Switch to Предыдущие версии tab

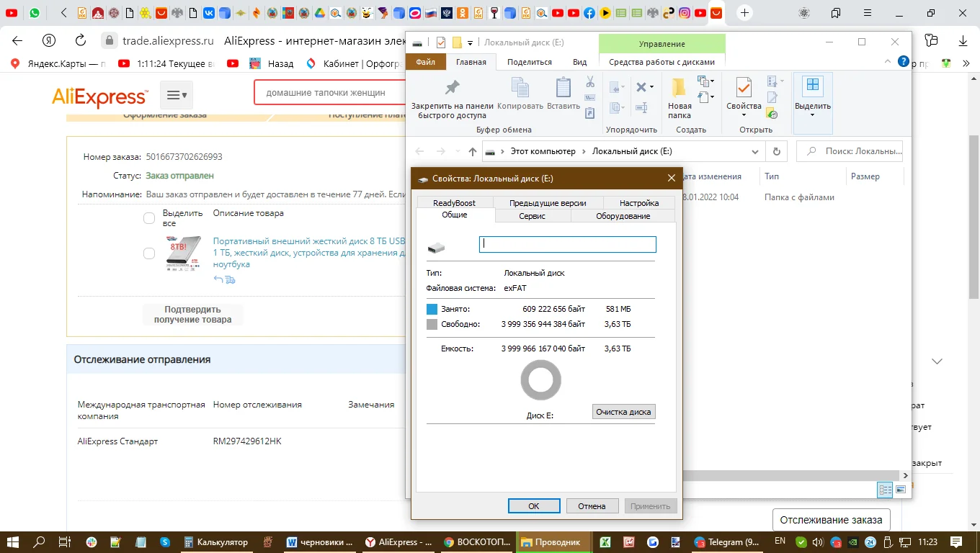[548, 203]
